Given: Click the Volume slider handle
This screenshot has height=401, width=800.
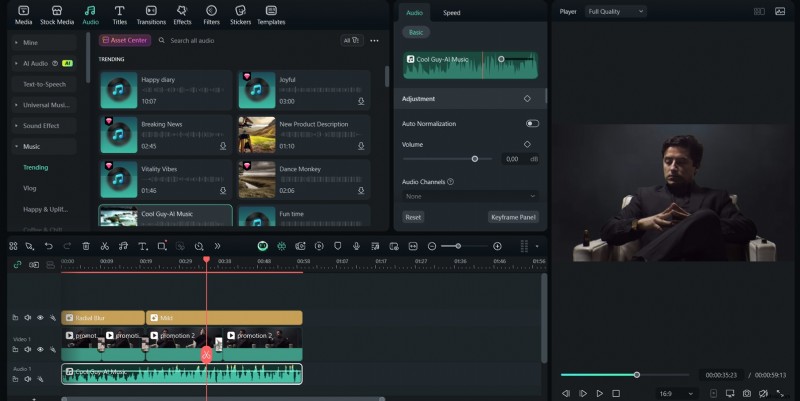Looking at the screenshot, I should (x=475, y=159).
